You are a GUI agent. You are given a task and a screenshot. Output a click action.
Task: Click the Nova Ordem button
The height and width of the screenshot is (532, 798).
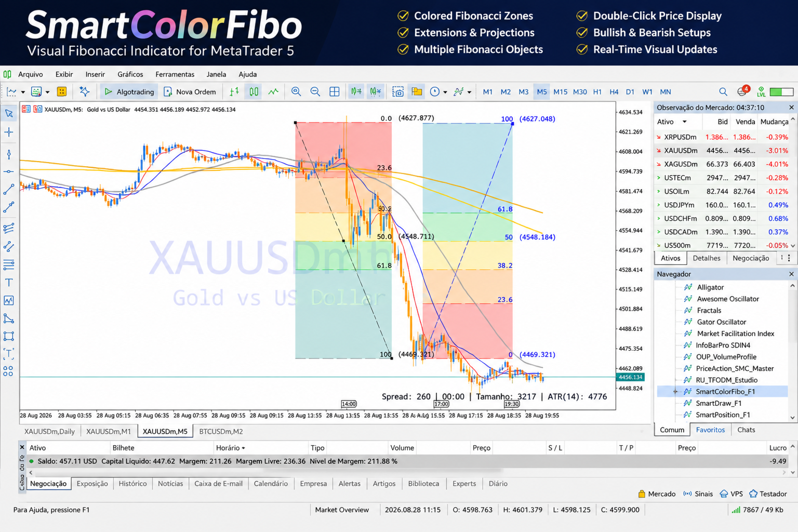pos(190,92)
